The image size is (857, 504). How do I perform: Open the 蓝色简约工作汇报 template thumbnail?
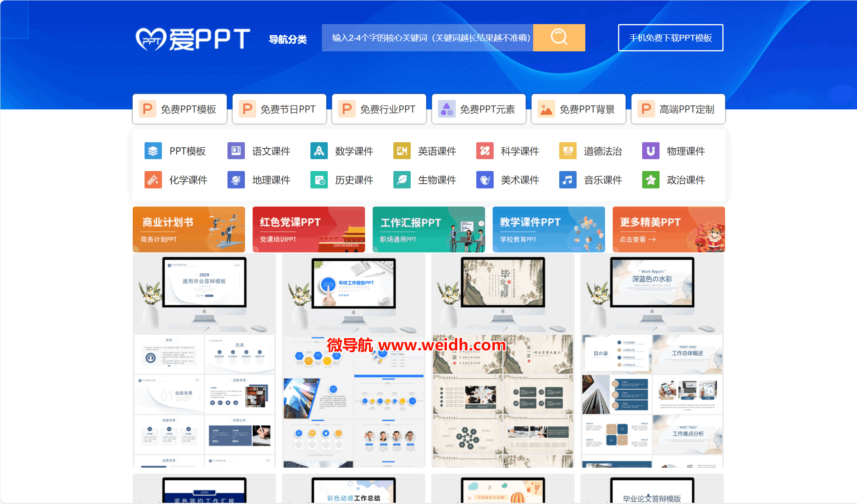pos(204,489)
